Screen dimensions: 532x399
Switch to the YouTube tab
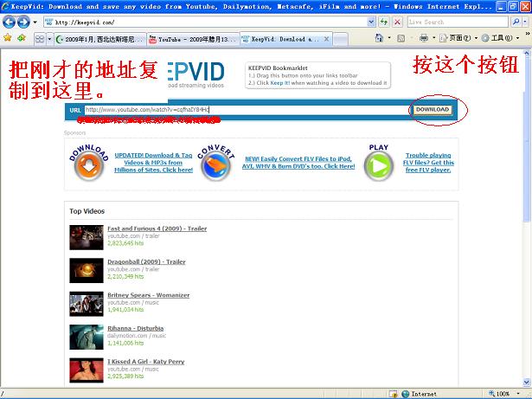[x=194, y=40]
